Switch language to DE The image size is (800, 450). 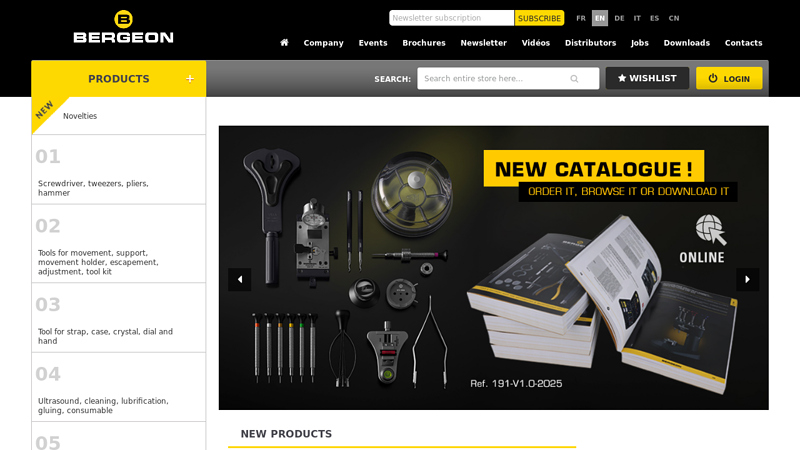(619, 18)
